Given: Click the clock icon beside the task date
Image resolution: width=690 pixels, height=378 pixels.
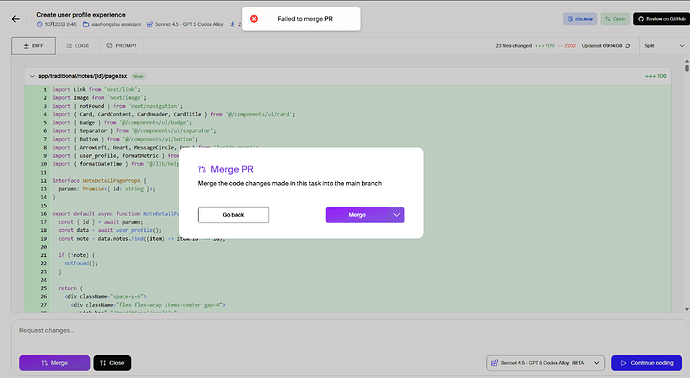Looking at the screenshot, I should [x=40, y=24].
